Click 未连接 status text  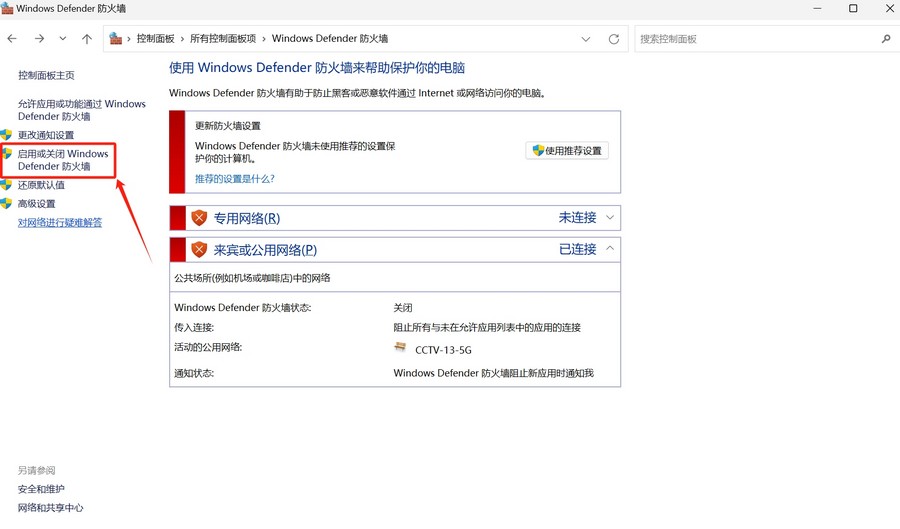[577, 217]
